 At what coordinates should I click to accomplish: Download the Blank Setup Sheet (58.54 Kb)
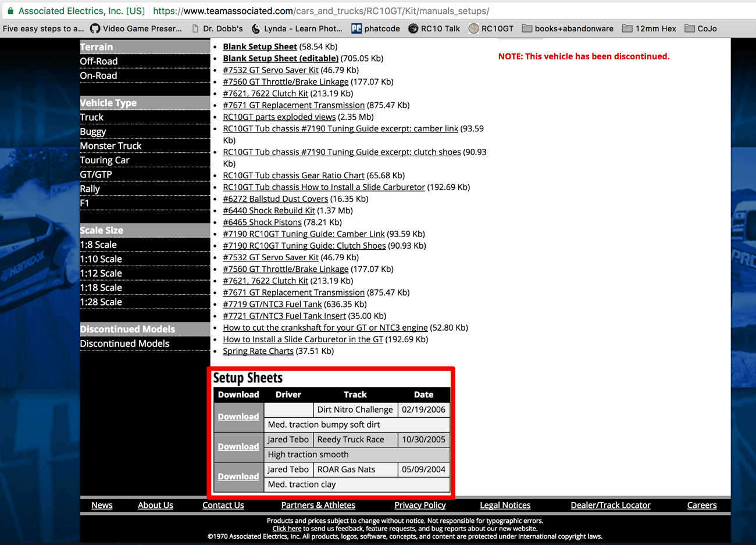260,46
